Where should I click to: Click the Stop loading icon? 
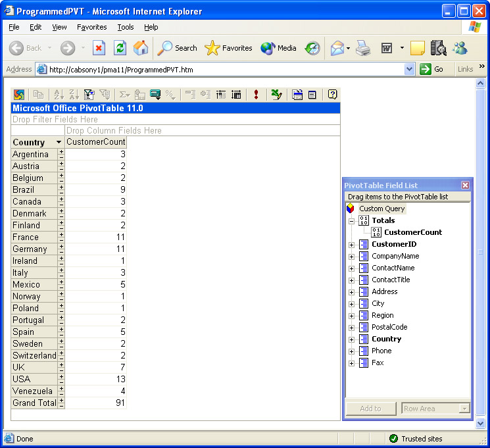[x=99, y=48]
